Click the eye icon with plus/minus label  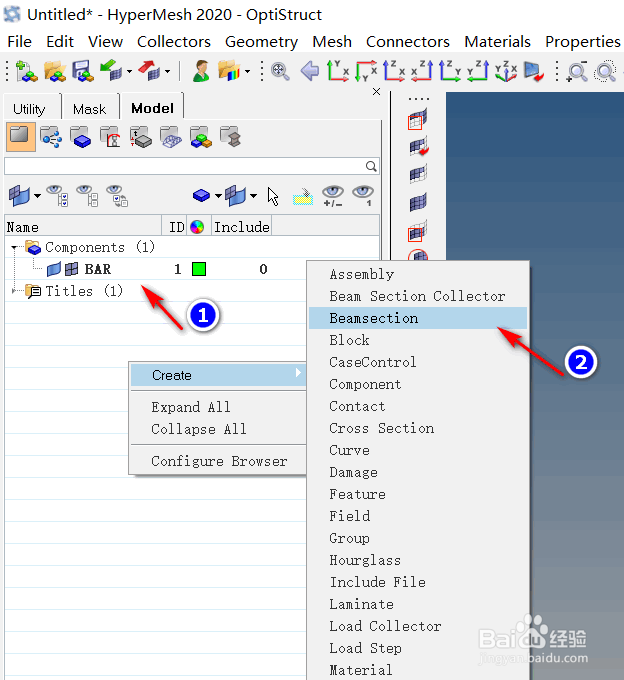[x=333, y=196]
